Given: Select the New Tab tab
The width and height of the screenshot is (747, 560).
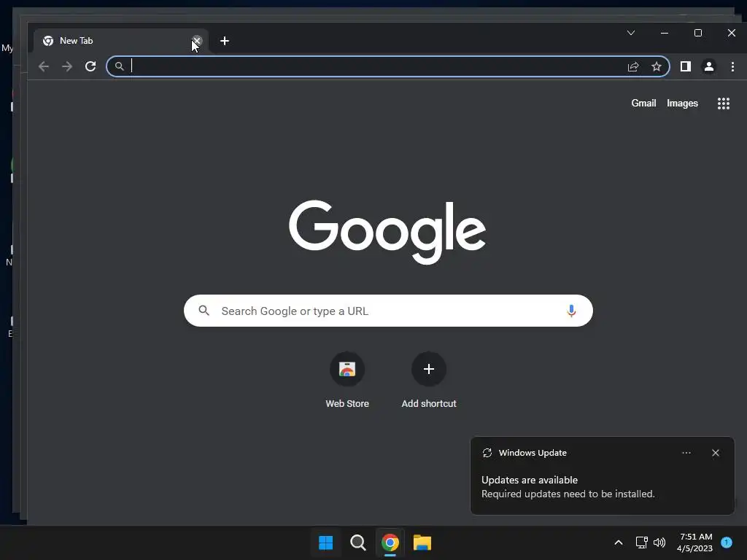Looking at the screenshot, I should (121, 41).
